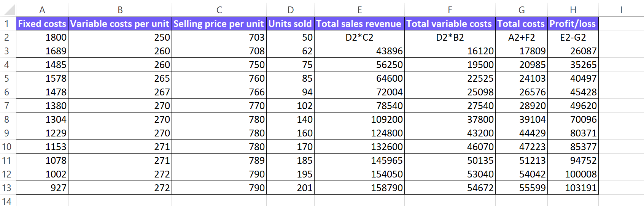This screenshot has width=644, height=206.
Task: Select row 14 header
Action: point(8,201)
